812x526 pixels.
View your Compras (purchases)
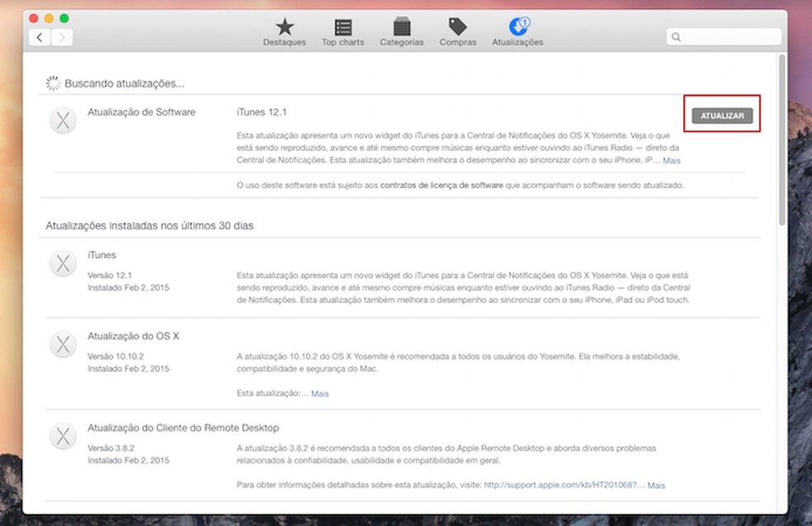(457, 31)
